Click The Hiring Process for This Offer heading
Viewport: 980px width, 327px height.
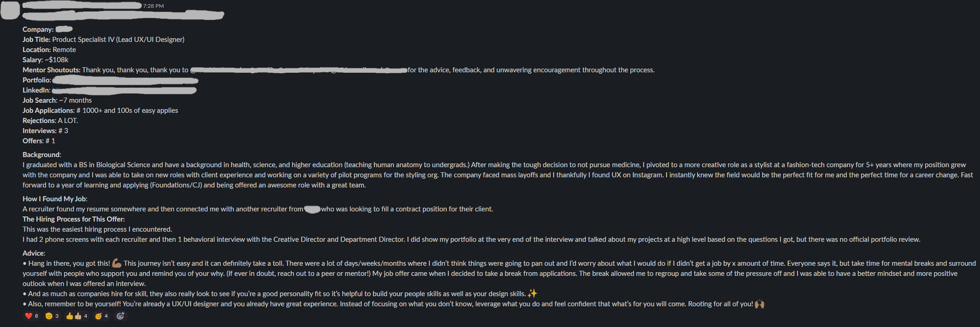tap(74, 219)
